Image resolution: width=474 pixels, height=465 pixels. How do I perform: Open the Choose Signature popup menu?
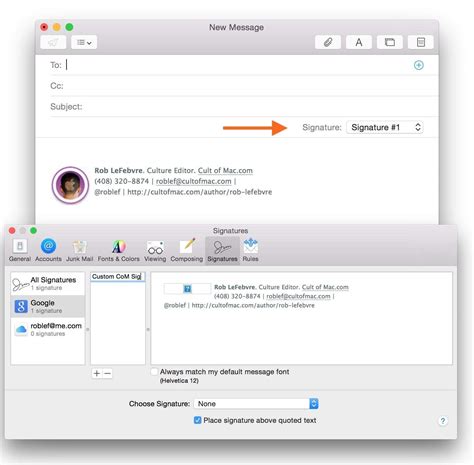coord(256,404)
